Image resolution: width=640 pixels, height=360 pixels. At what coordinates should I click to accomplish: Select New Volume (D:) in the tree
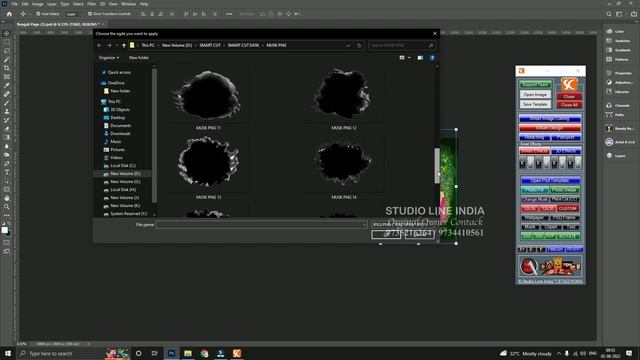coord(125,173)
